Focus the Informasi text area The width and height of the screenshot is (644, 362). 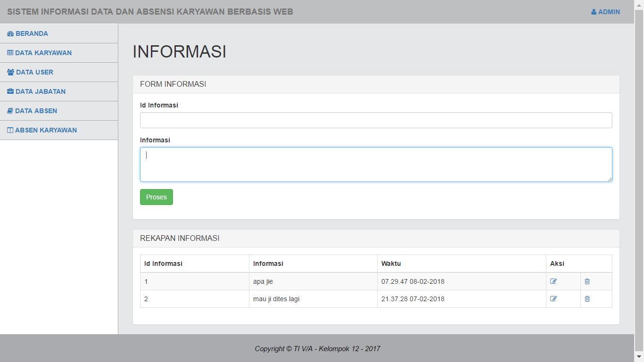point(376,165)
